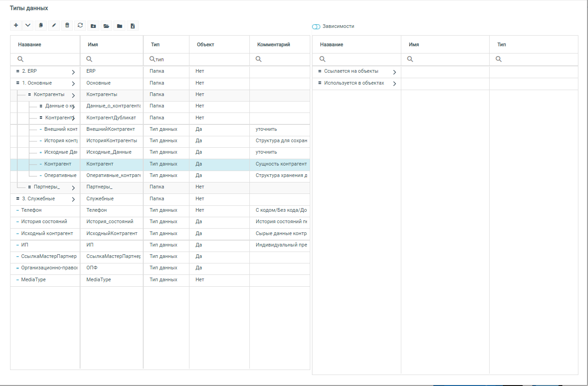Select the Партнеры_ folder row
This screenshot has height=386, width=588.
47,187
